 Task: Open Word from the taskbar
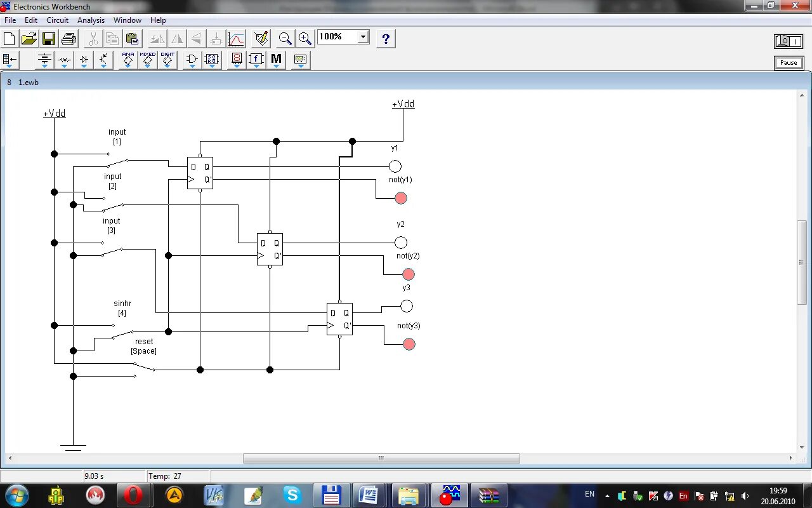368,495
